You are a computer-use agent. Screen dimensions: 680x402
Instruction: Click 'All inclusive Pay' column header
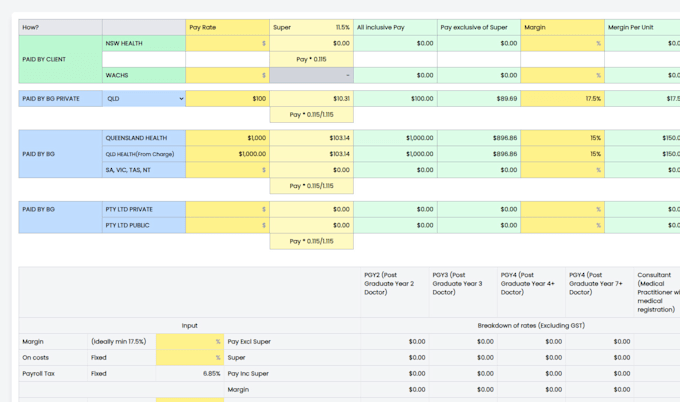click(395, 27)
